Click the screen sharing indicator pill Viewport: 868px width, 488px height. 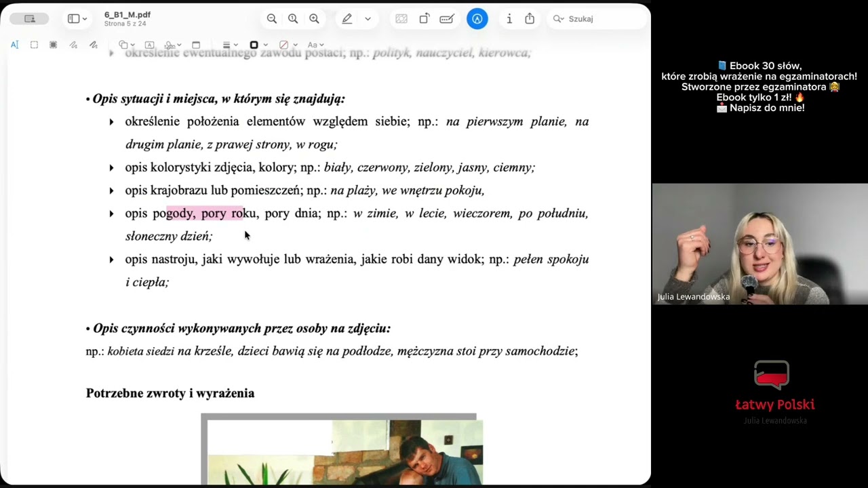(29, 19)
